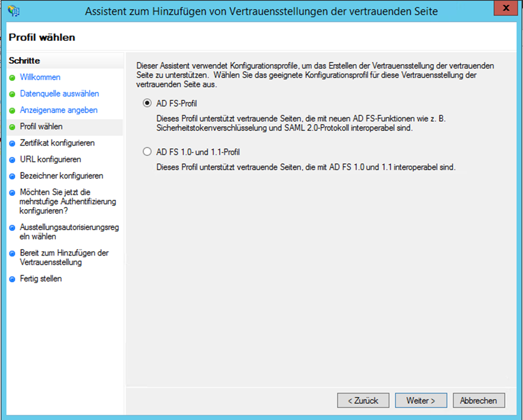Go back with the Zurück button
Screen dimensions: 523x420
point(363,400)
